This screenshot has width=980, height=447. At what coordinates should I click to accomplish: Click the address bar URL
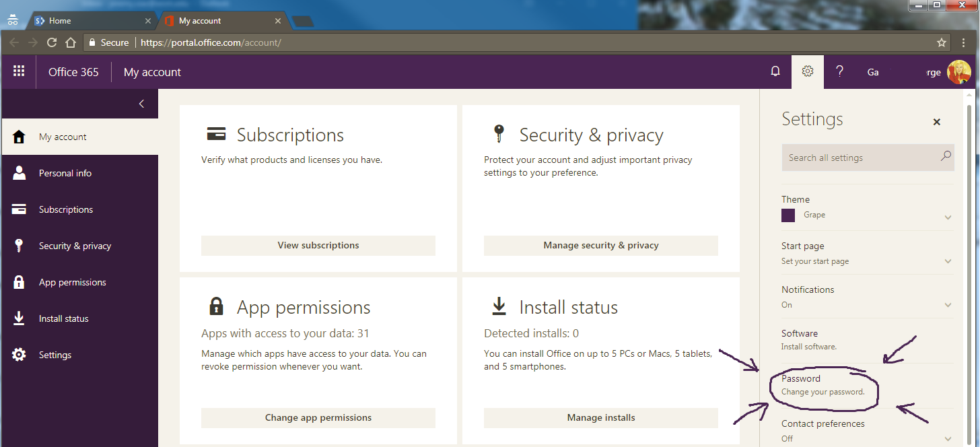click(211, 42)
